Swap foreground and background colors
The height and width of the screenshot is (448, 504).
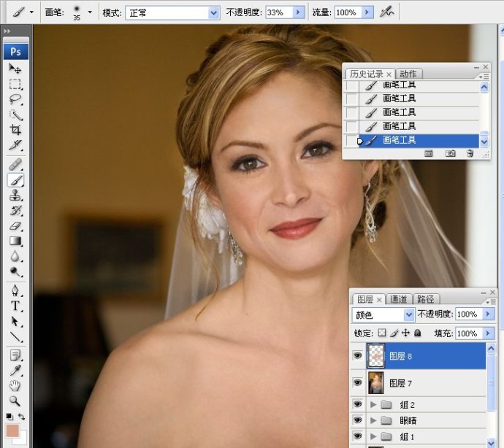point(21,417)
